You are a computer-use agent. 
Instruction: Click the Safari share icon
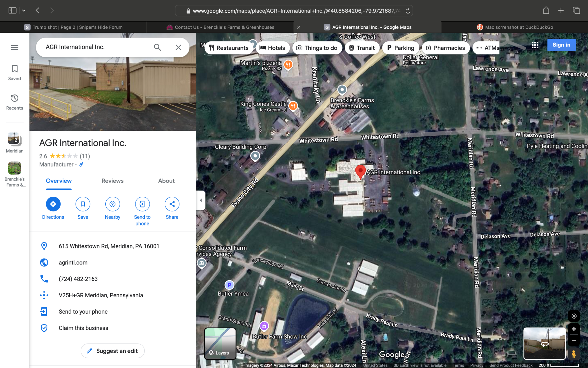tap(546, 10)
